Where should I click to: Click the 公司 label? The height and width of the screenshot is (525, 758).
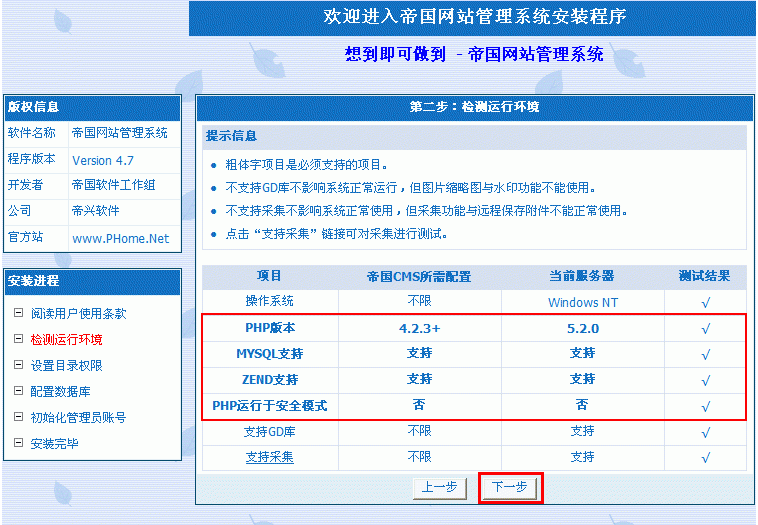(19, 211)
